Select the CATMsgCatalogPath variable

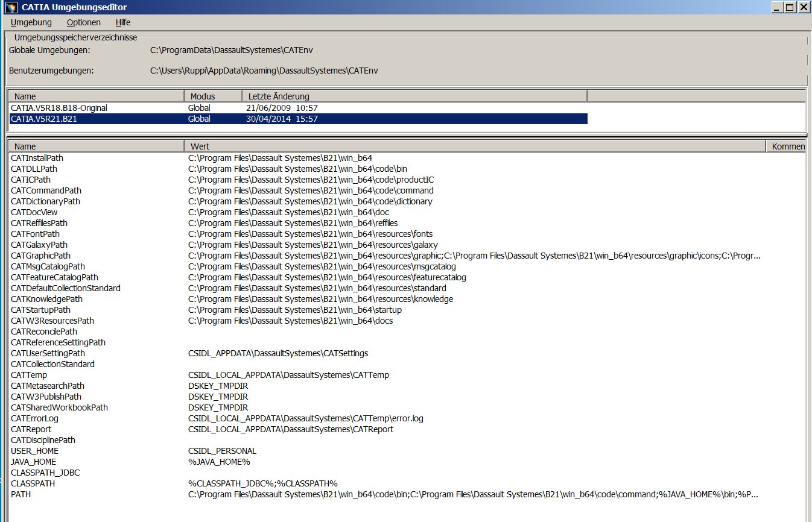pos(48,266)
